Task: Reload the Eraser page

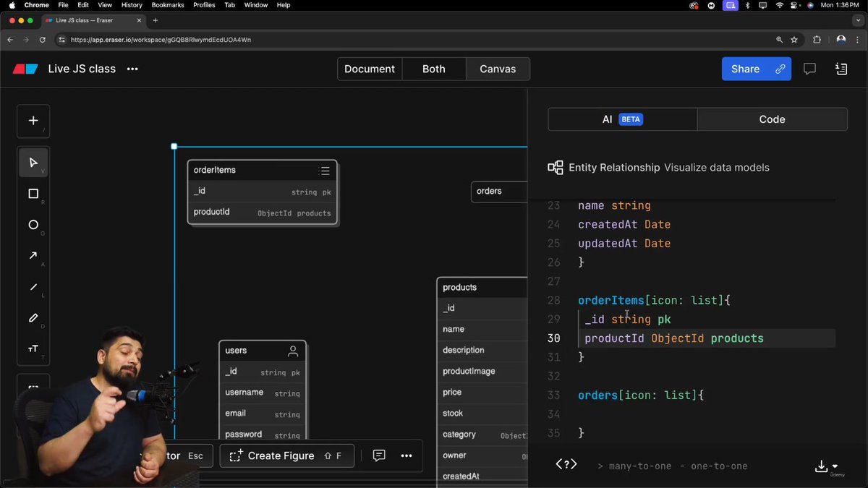Action: (43, 40)
